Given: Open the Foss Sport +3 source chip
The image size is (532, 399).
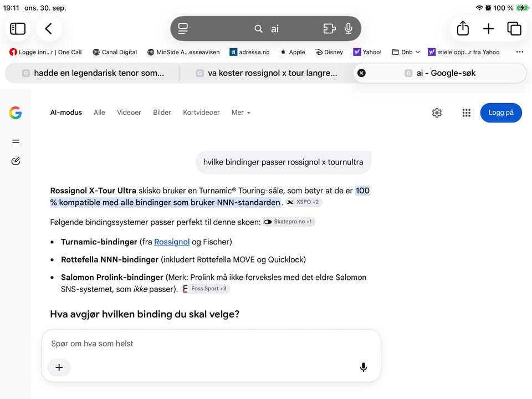Looking at the screenshot, I should tap(205, 289).
